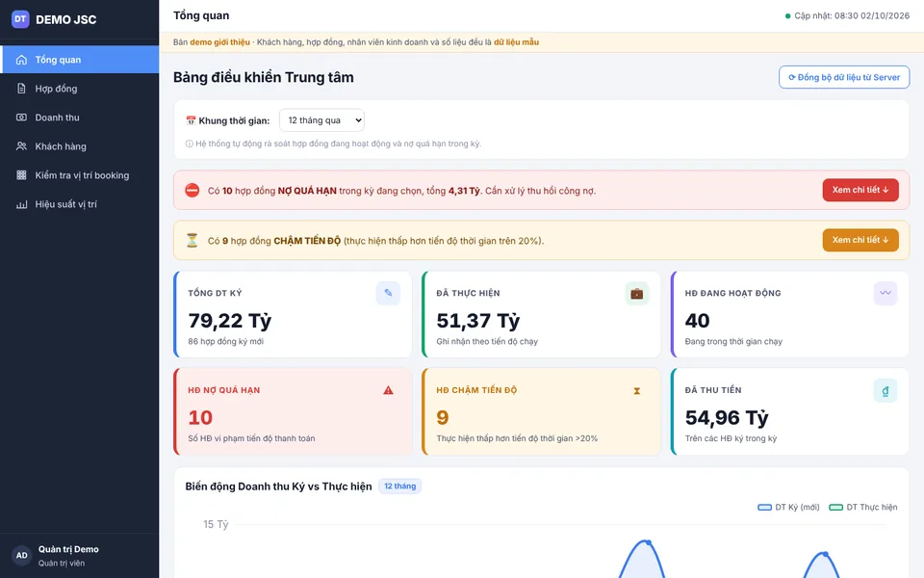Screen dimensions: 924x578
Task: Click the đồng currency icon on the Đã thu tiền card
Action: click(x=885, y=390)
